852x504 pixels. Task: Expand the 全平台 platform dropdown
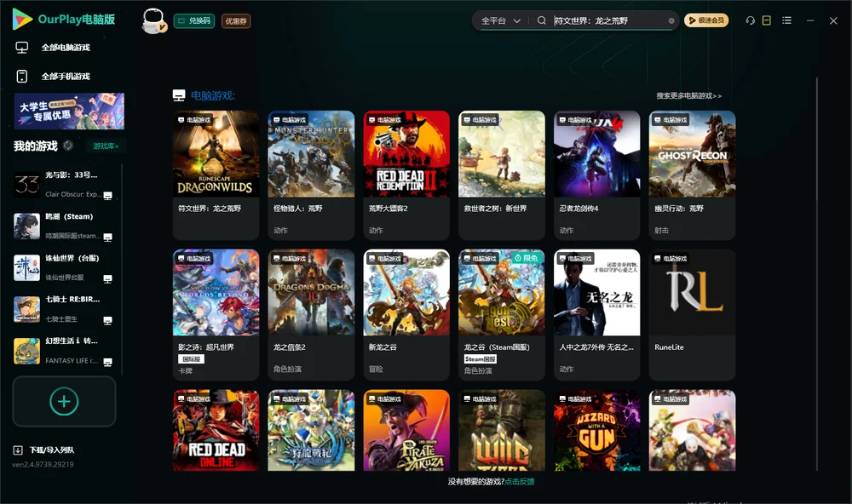click(500, 20)
